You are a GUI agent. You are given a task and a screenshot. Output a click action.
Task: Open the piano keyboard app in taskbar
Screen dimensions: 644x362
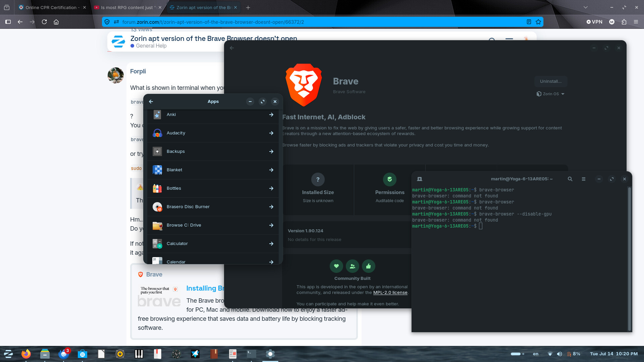coord(139,354)
